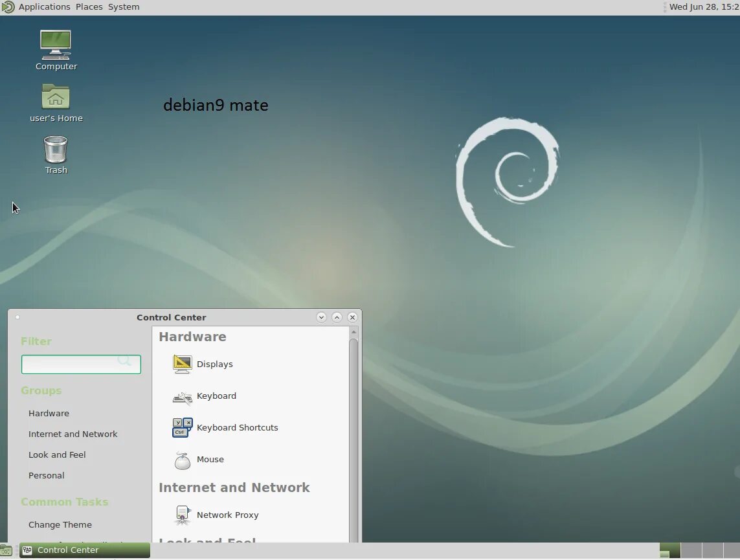Click Control Center taskbar button
The image size is (740, 560).
(x=85, y=550)
